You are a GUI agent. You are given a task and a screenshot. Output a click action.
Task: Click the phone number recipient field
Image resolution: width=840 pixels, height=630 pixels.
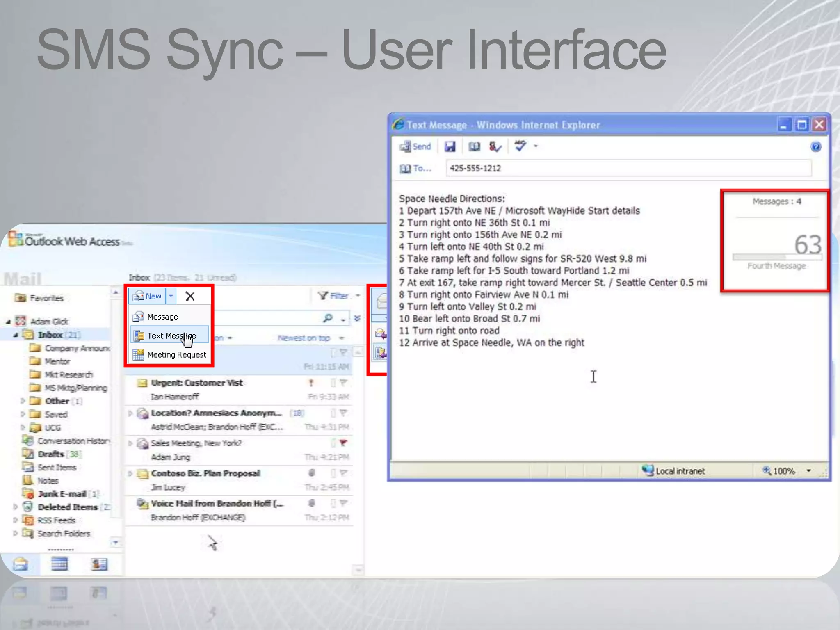(x=628, y=169)
